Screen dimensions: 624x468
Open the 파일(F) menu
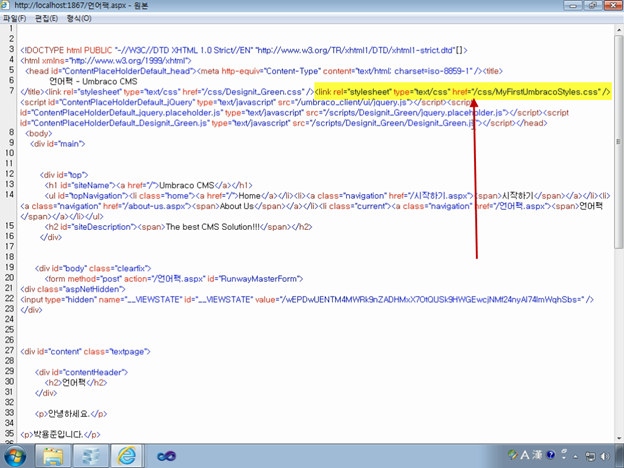point(14,18)
